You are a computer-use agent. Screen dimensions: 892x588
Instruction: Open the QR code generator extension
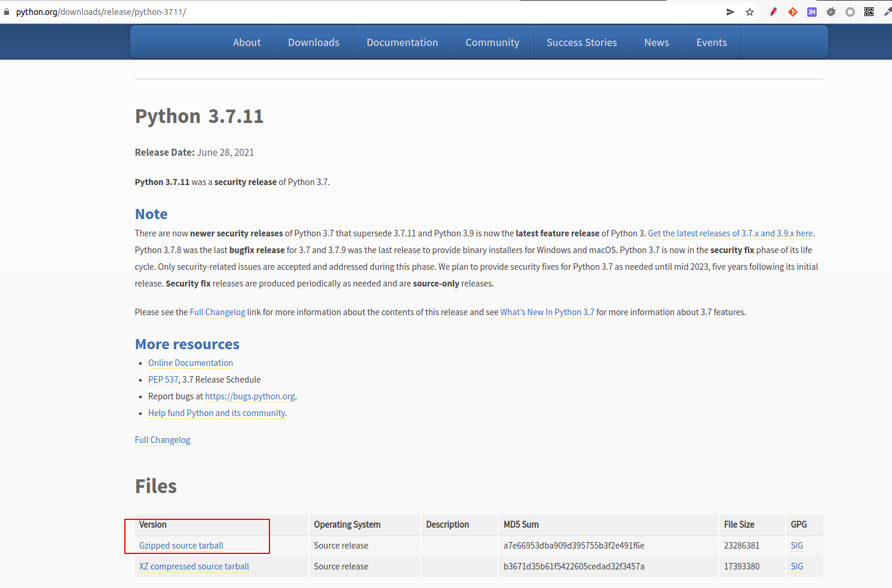pos(869,12)
